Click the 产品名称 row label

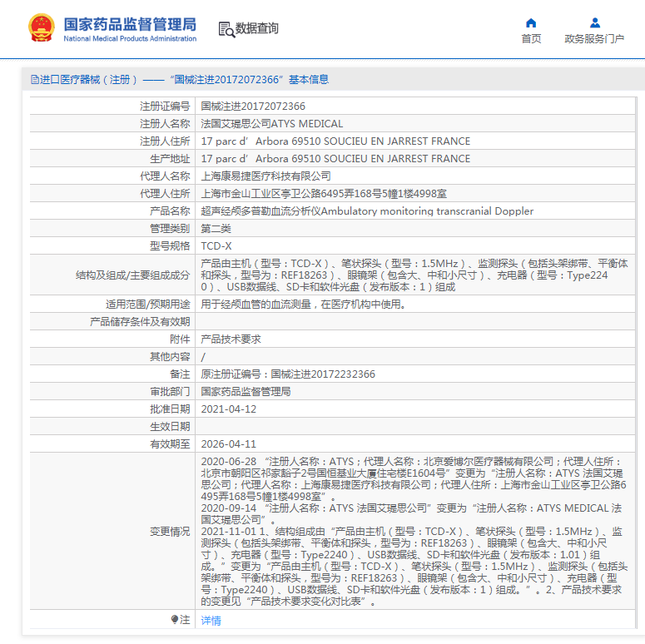click(x=170, y=211)
